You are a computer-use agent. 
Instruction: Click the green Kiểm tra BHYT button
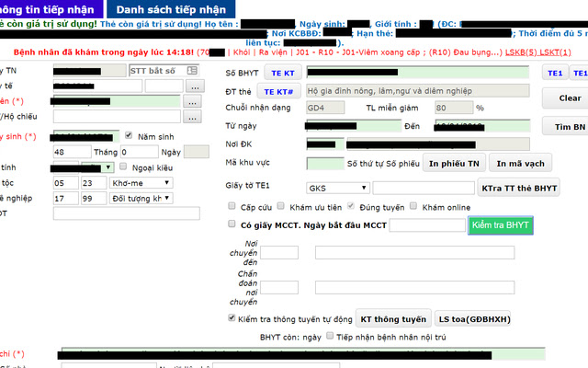[500, 224]
